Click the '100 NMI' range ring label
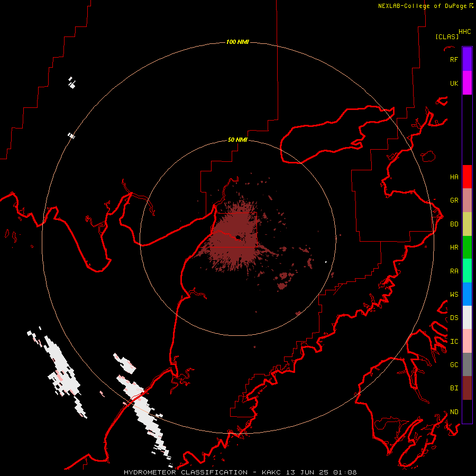The width and height of the screenshot is (476, 476). (x=237, y=42)
